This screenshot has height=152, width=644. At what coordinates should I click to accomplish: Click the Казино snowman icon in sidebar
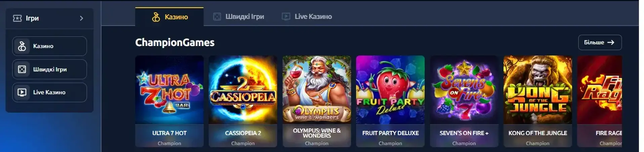22,46
